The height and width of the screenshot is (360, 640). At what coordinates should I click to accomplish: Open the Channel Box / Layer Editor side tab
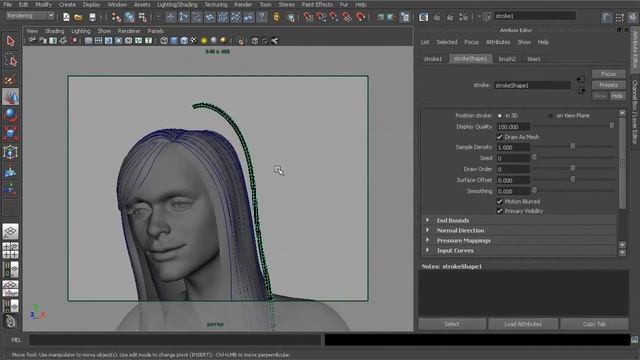635,111
